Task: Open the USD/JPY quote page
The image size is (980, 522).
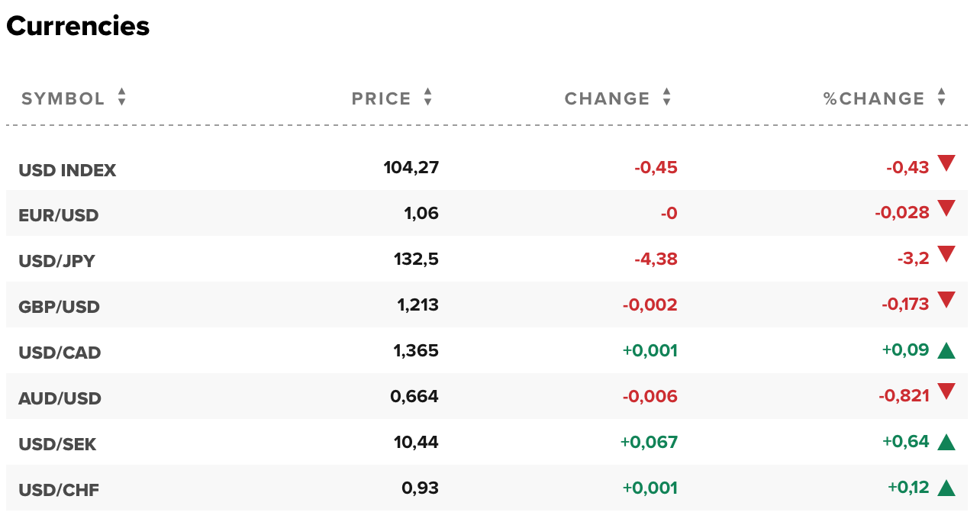Action: coord(56,261)
